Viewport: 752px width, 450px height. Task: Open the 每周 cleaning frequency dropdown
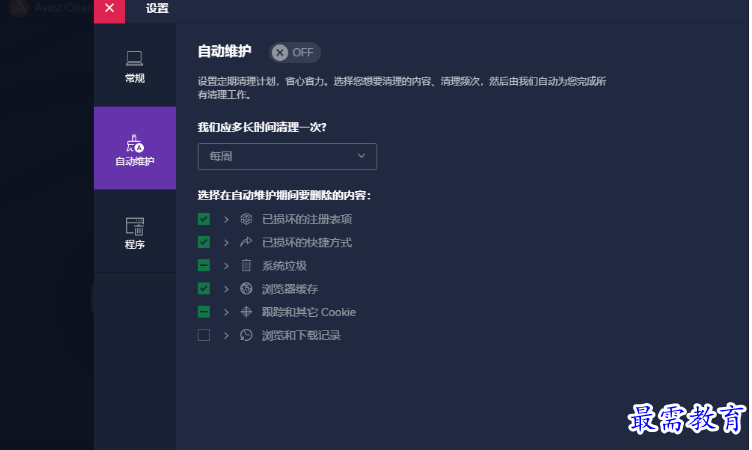tap(287, 156)
